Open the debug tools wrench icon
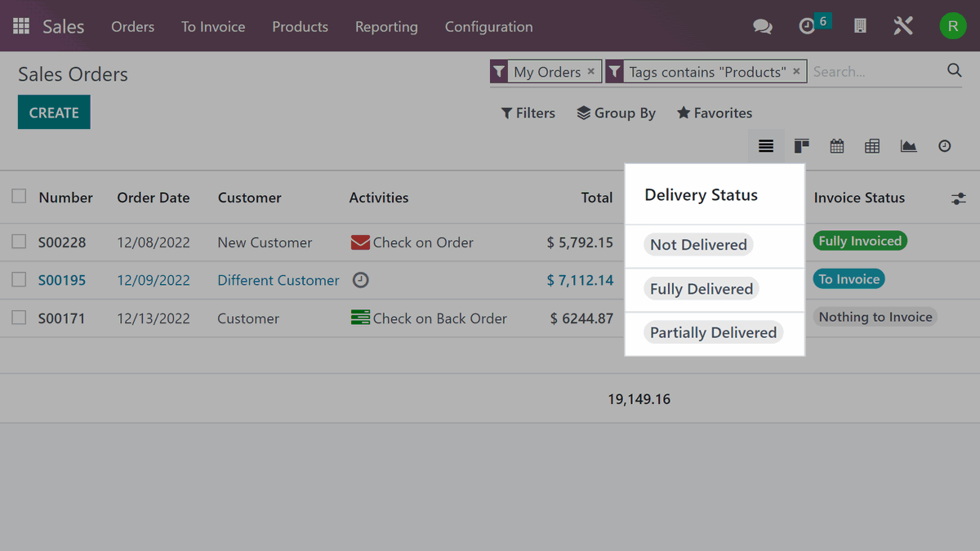 [x=903, y=26]
